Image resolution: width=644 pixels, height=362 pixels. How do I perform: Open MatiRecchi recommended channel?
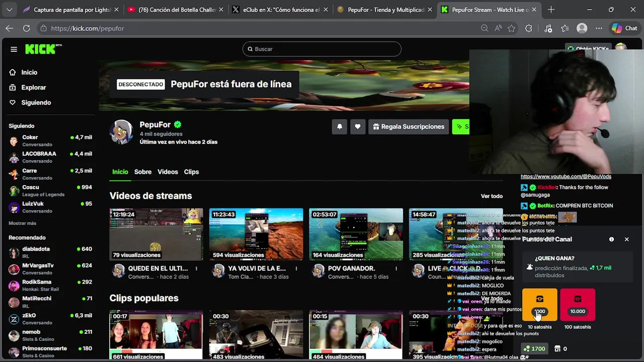[x=50, y=302]
